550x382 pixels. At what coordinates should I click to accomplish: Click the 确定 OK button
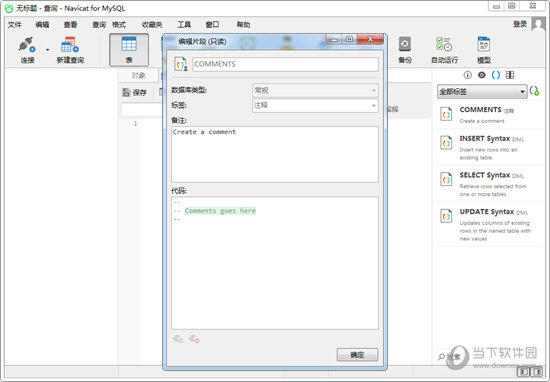357,355
